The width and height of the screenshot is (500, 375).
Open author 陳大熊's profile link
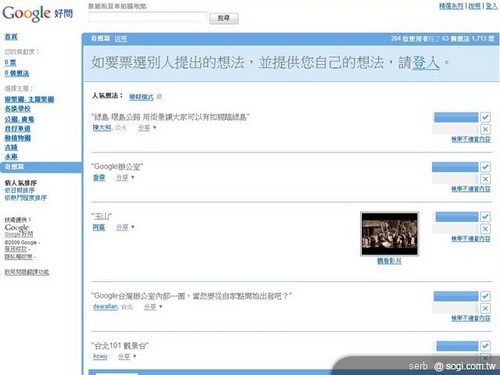tap(102, 127)
